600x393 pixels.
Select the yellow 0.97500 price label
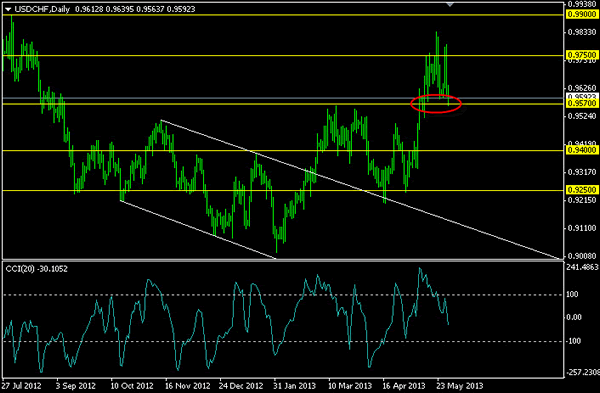click(x=582, y=55)
